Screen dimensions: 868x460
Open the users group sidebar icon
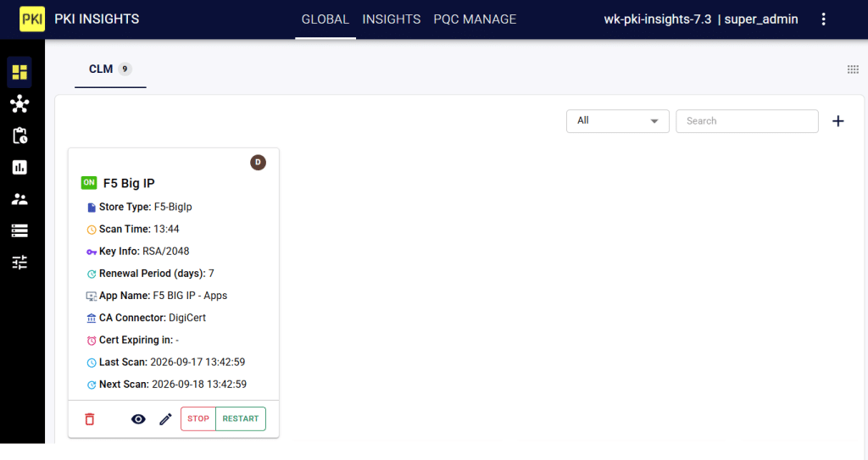19,199
